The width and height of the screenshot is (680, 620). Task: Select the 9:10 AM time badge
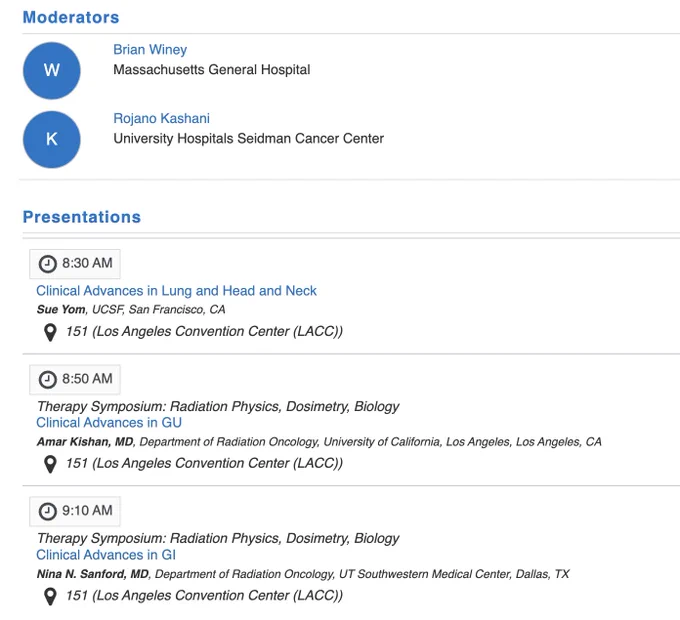75,511
